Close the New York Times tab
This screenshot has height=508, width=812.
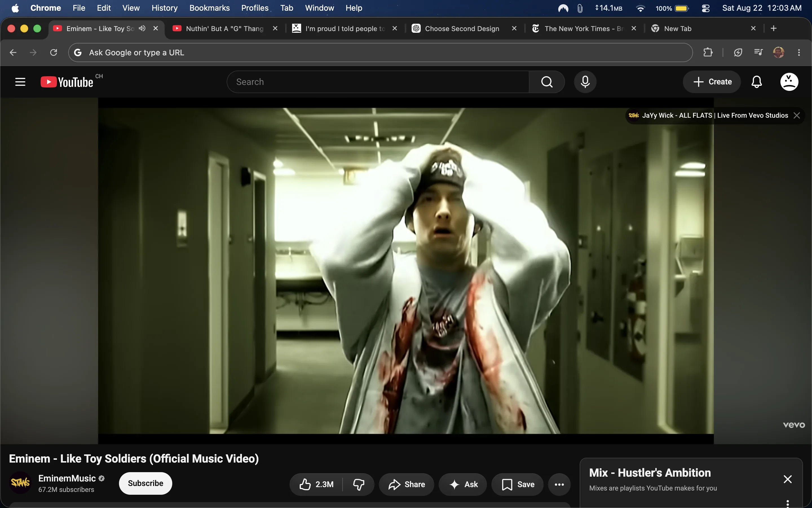634,29
